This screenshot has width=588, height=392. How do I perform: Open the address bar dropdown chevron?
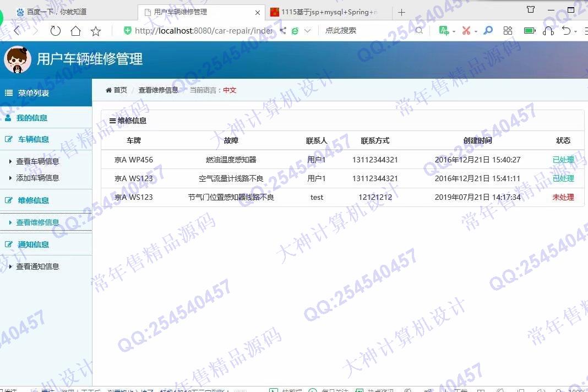click(x=308, y=31)
